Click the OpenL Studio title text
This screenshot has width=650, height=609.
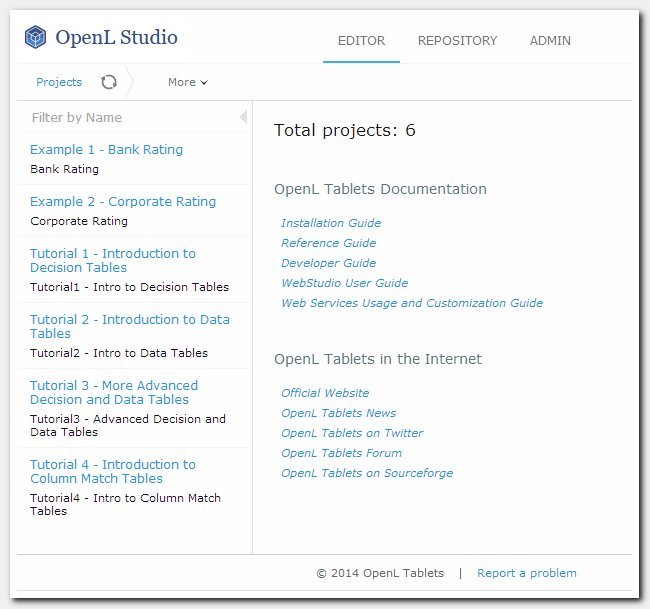[116, 37]
